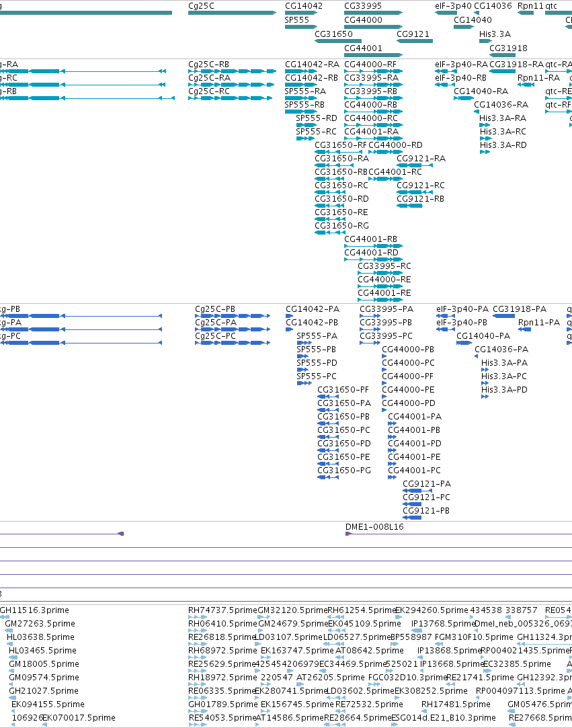Click the Cg25C-RB transcript label

(208, 64)
